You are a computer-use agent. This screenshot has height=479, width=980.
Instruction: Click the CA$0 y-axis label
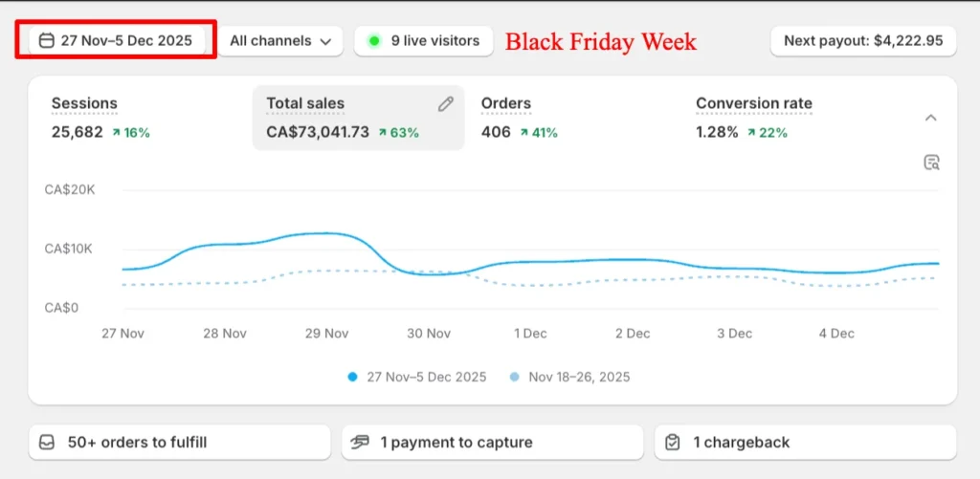click(x=61, y=309)
